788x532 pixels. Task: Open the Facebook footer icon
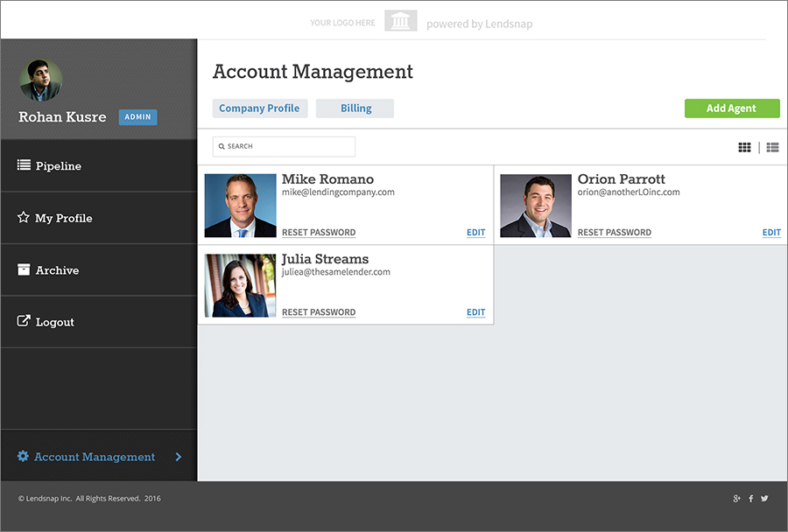pyautogui.click(x=750, y=499)
